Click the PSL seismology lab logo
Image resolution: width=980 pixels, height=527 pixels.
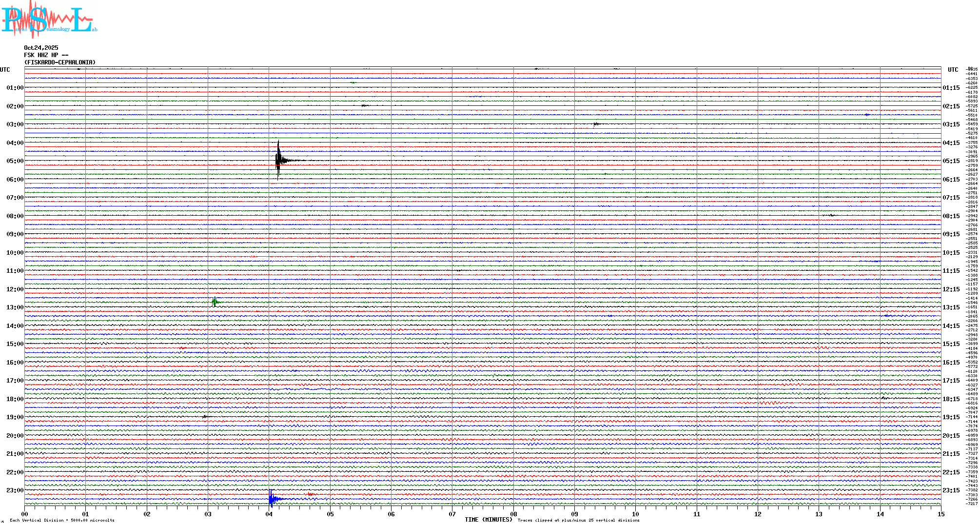pyautogui.click(x=49, y=20)
